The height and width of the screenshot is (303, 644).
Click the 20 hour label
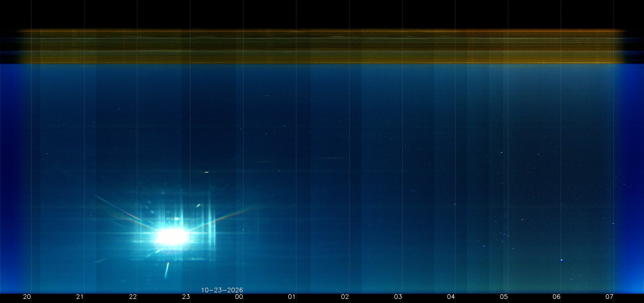point(27,297)
